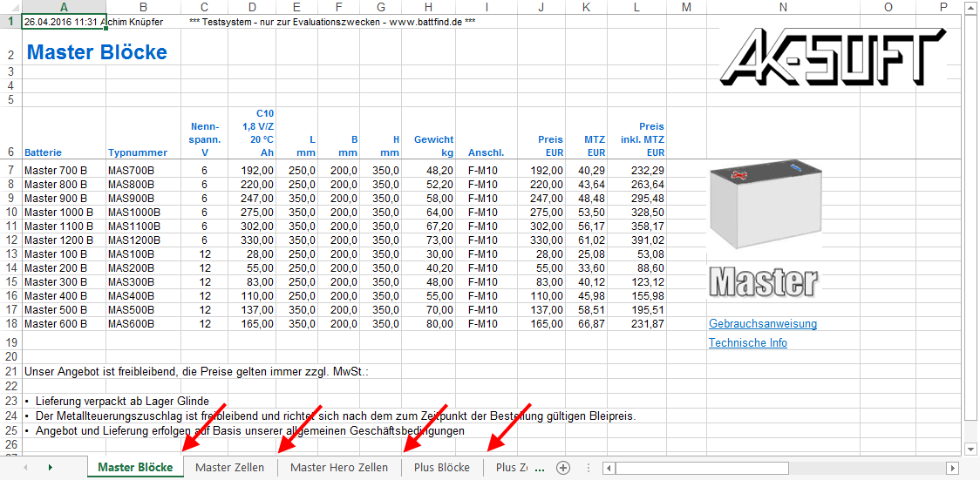Viewport: 980px width, 480px height.
Task: Select cell A1 with date 26.04.2016
Action: (x=64, y=22)
